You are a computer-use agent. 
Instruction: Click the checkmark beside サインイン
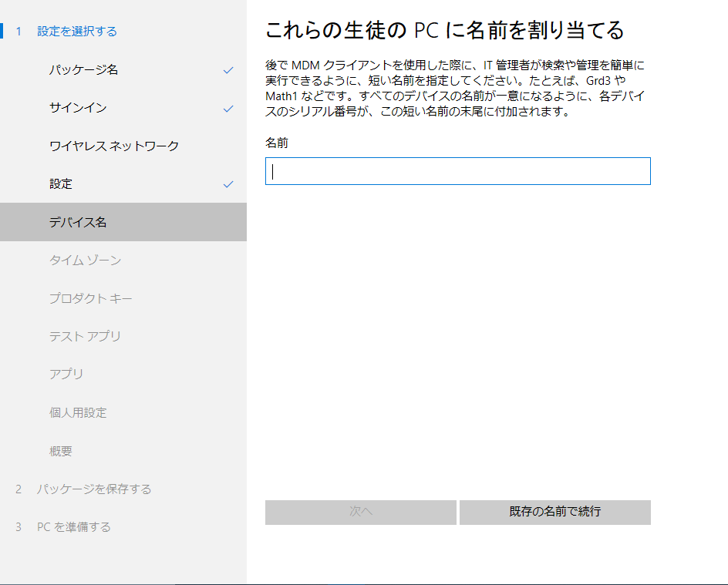(228, 108)
